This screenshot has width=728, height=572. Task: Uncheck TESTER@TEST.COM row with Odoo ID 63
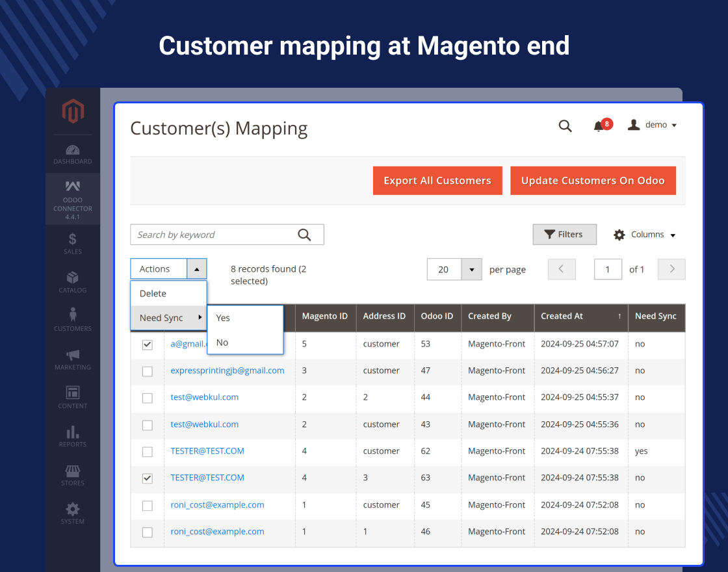[147, 478]
